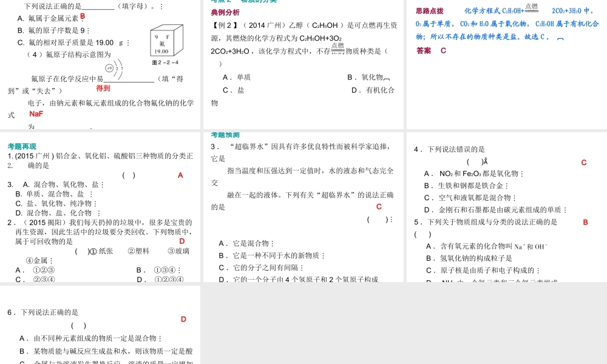Click the item '③玻璃'
607x364 pixels.
coord(178,251)
